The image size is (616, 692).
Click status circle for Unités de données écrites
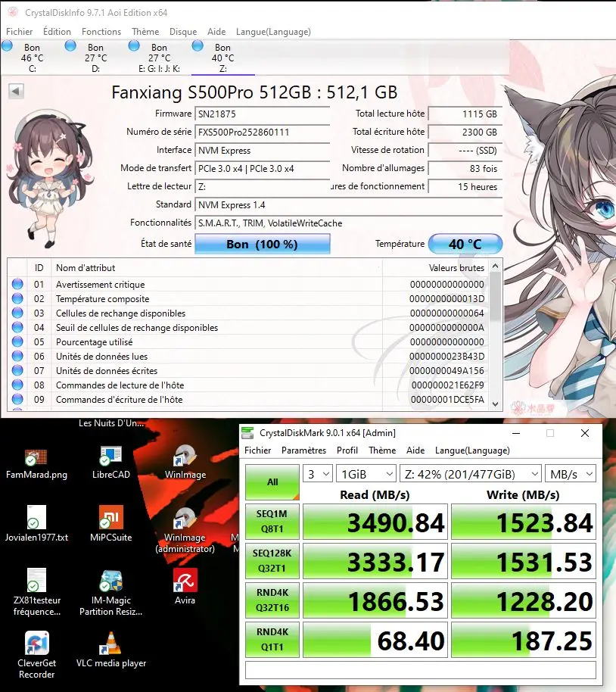pyautogui.click(x=17, y=370)
